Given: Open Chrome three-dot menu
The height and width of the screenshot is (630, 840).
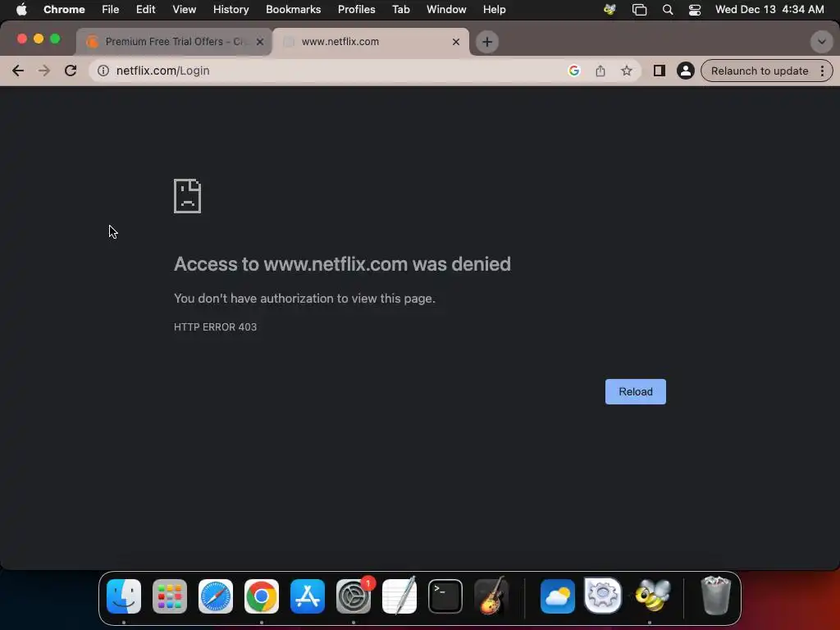Looking at the screenshot, I should (822, 71).
